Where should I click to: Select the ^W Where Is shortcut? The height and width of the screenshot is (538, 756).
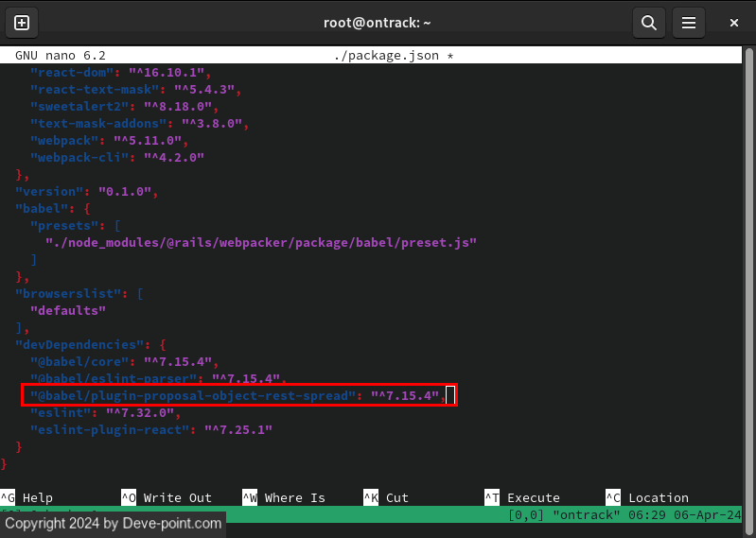tap(284, 497)
